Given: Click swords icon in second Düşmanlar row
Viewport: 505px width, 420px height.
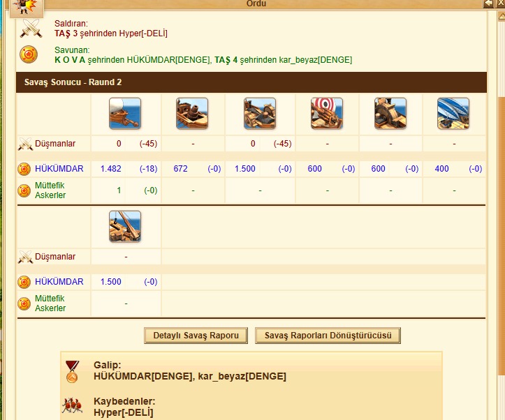Looking at the screenshot, I should (x=25, y=257).
